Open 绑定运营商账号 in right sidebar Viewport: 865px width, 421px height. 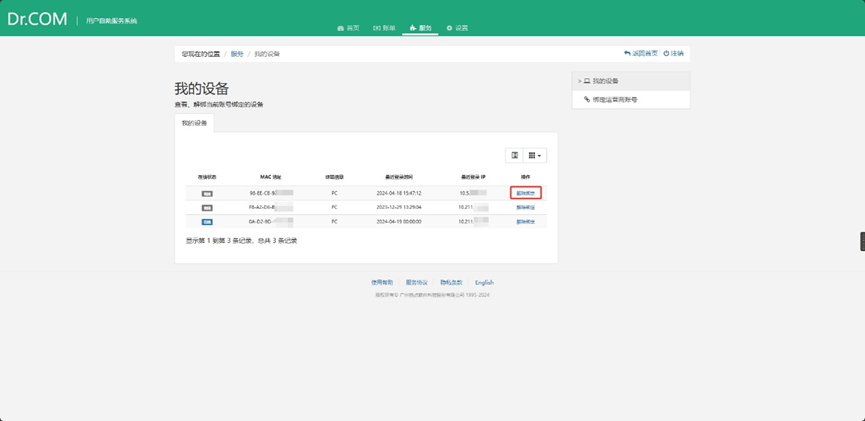(615, 100)
